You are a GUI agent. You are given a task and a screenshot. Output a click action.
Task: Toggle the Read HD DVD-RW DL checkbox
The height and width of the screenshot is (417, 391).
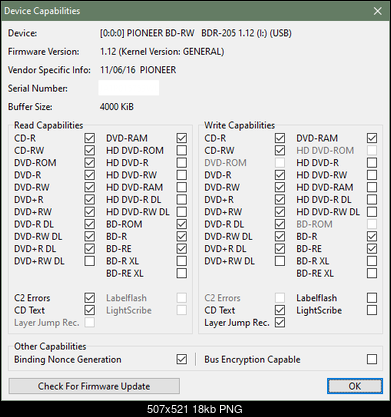coord(182,212)
